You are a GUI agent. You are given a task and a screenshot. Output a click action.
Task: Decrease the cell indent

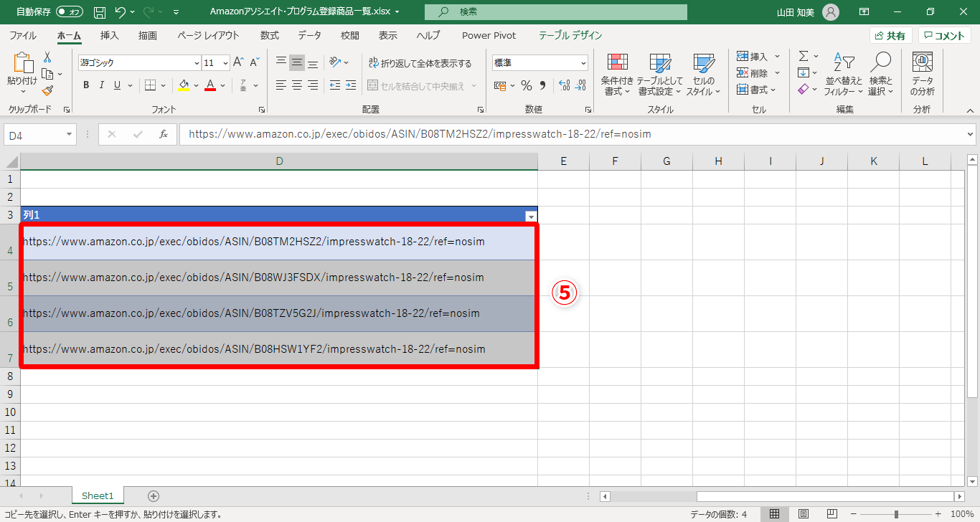[x=335, y=85]
